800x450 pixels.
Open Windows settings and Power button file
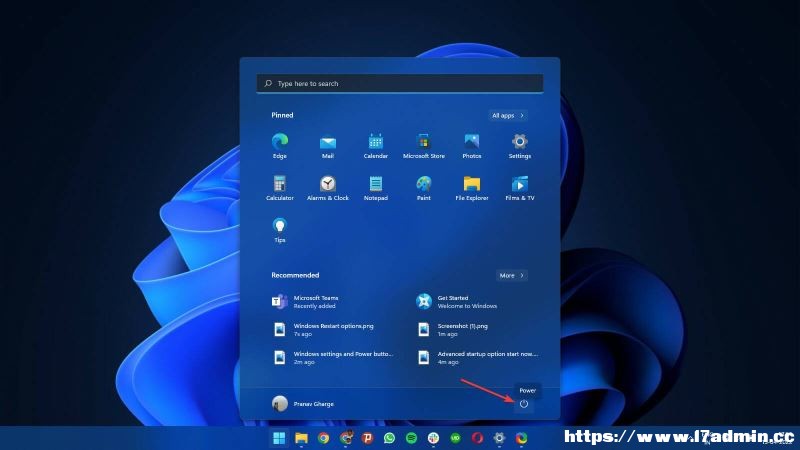tap(332, 357)
